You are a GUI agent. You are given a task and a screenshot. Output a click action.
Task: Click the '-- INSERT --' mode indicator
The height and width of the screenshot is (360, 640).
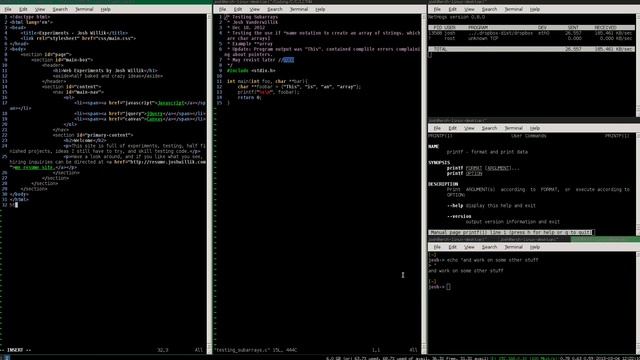[x=16, y=350]
